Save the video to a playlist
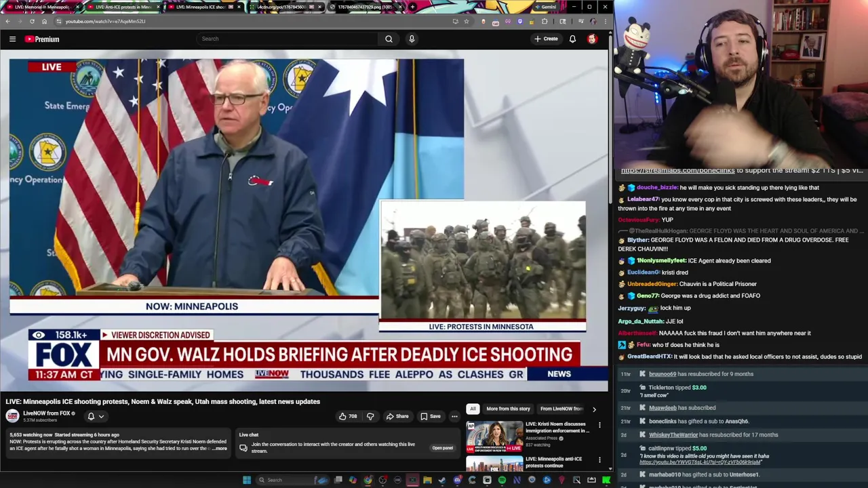Screen dimensions: 868x488 click(x=431, y=416)
